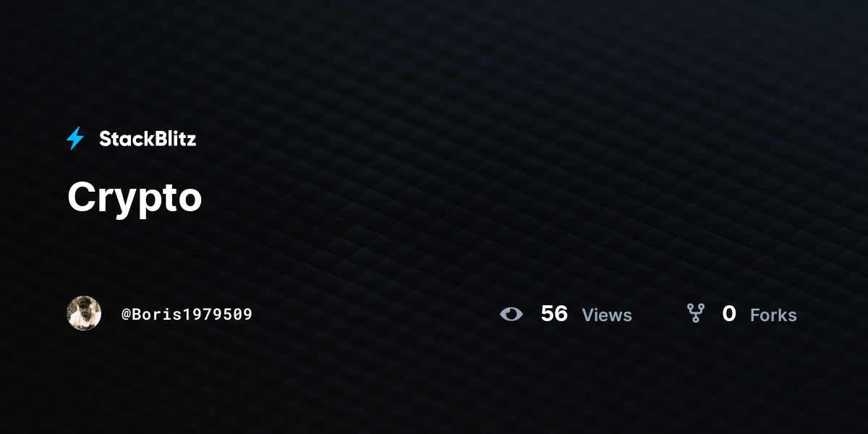Click the fork branch icon
The image size is (868, 434).
[x=696, y=313]
